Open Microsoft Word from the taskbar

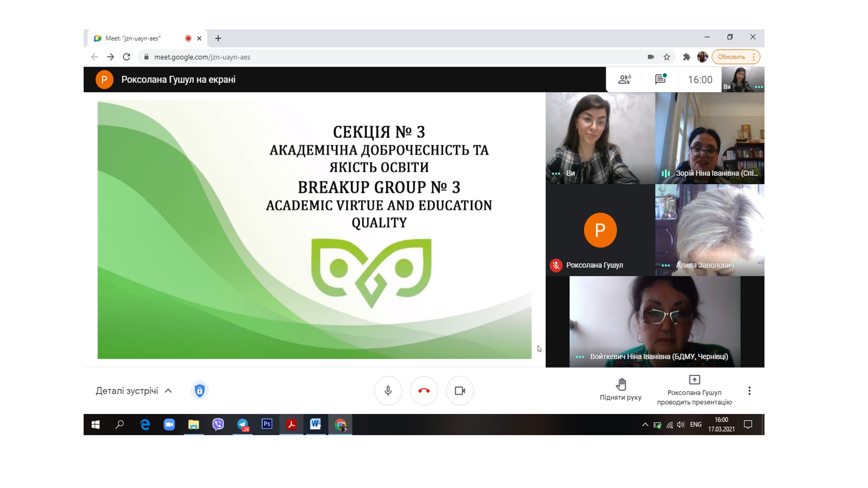point(316,425)
